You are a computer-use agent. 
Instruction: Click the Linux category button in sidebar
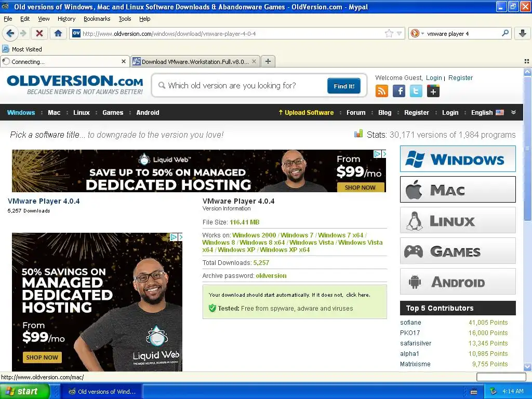pos(458,220)
